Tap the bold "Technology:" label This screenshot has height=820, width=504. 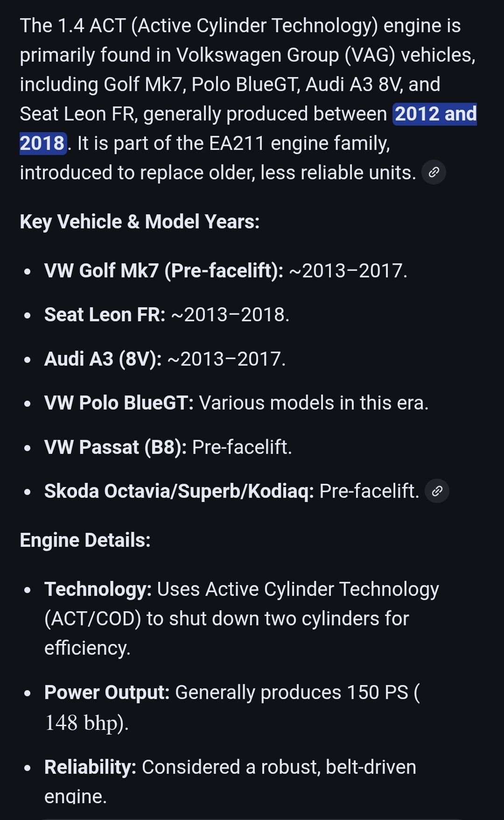[x=98, y=589]
